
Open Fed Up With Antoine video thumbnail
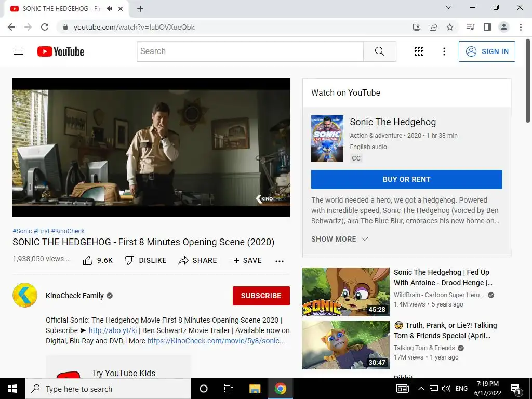coord(345,292)
